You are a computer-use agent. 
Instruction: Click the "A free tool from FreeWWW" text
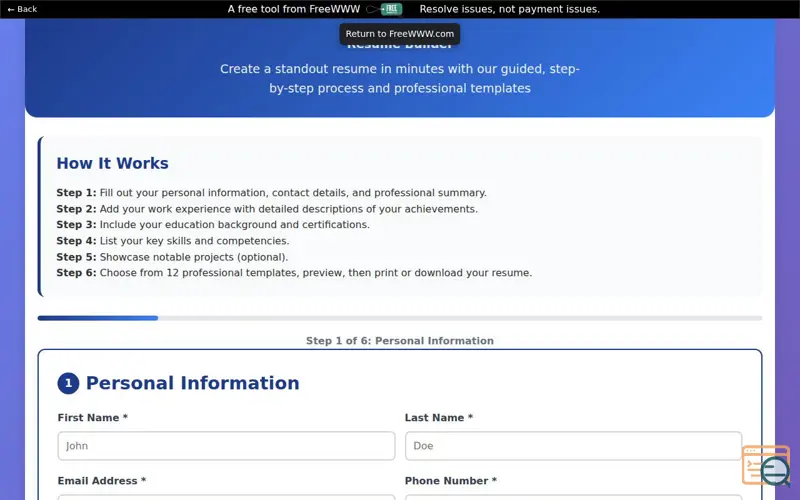click(294, 9)
